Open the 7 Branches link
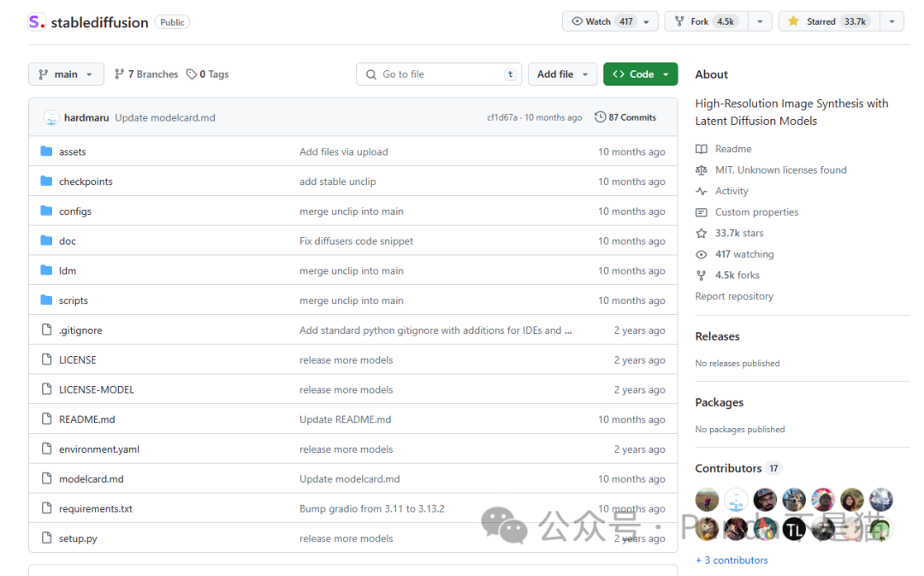This screenshot has height=576, width=924. point(146,74)
